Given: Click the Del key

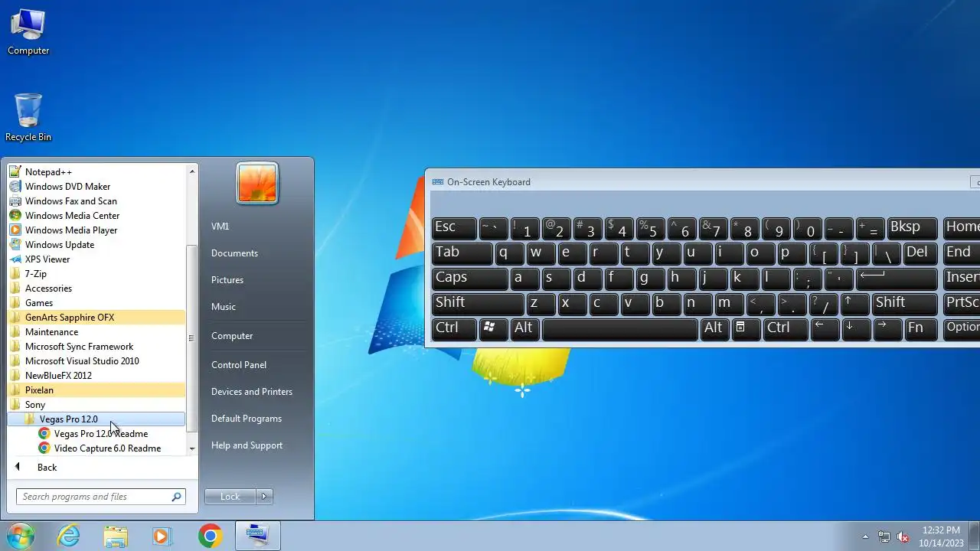Looking at the screenshot, I should 920,253.
